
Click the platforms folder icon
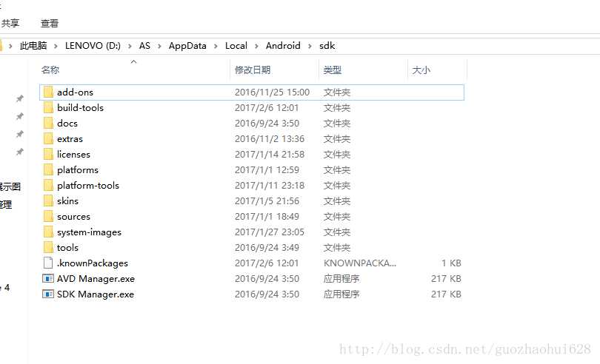(48, 169)
